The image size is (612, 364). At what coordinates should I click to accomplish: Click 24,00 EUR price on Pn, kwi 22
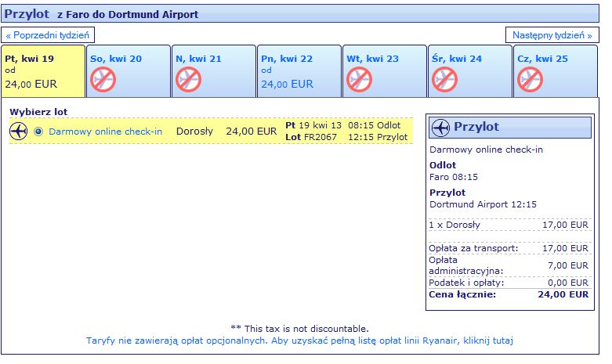[288, 85]
